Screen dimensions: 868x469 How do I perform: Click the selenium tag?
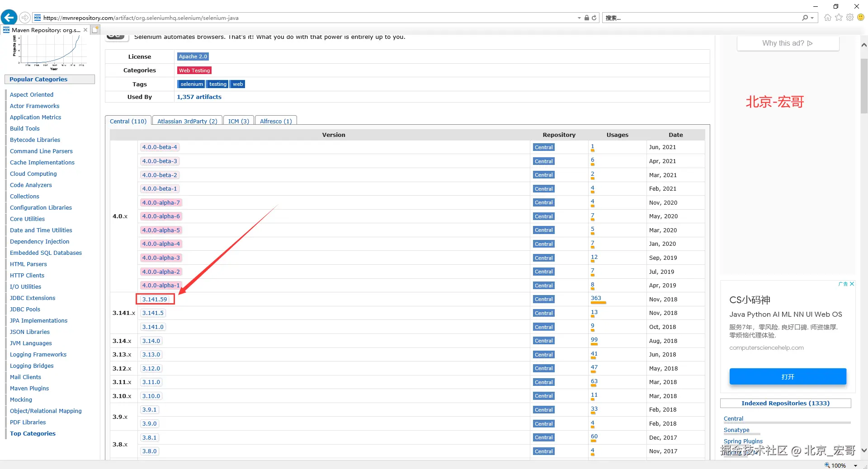click(x=192, y=84)
